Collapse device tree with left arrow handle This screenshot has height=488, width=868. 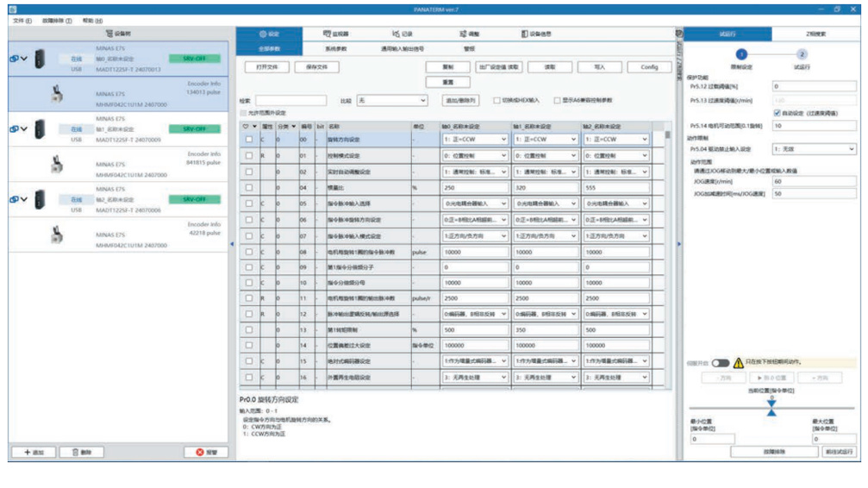point(232,244)
